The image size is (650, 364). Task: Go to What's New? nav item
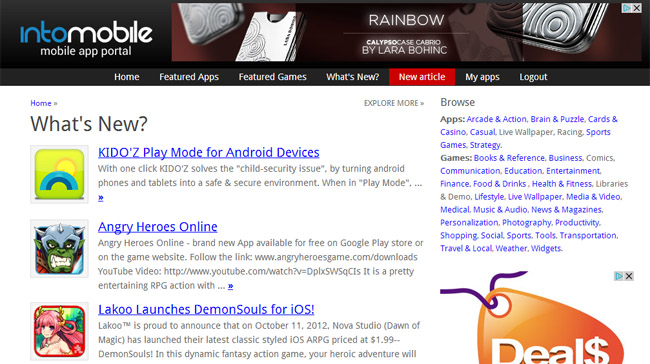[352, 77]
